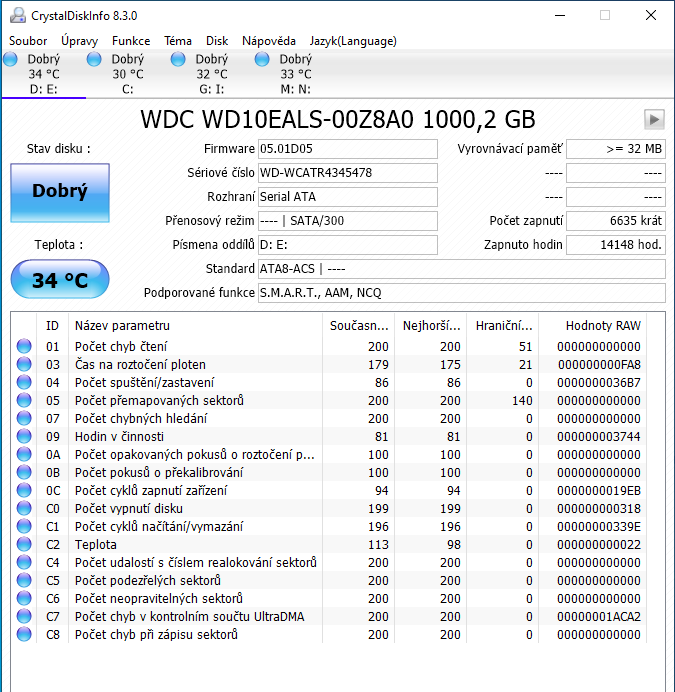Open the Úpravy menu
The height and width of the screenshot is (692, 675).
click(79, 41)
